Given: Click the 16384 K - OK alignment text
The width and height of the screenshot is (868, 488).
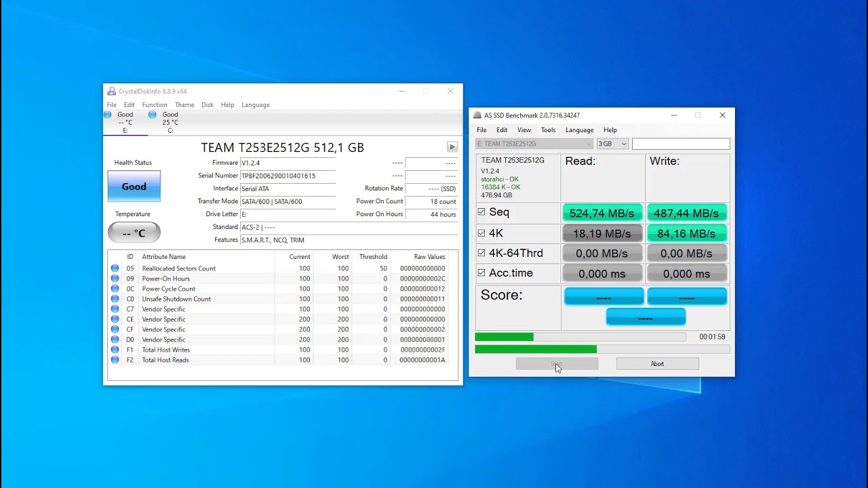Looking at the screenshot, I should click(x=500, y=187).
